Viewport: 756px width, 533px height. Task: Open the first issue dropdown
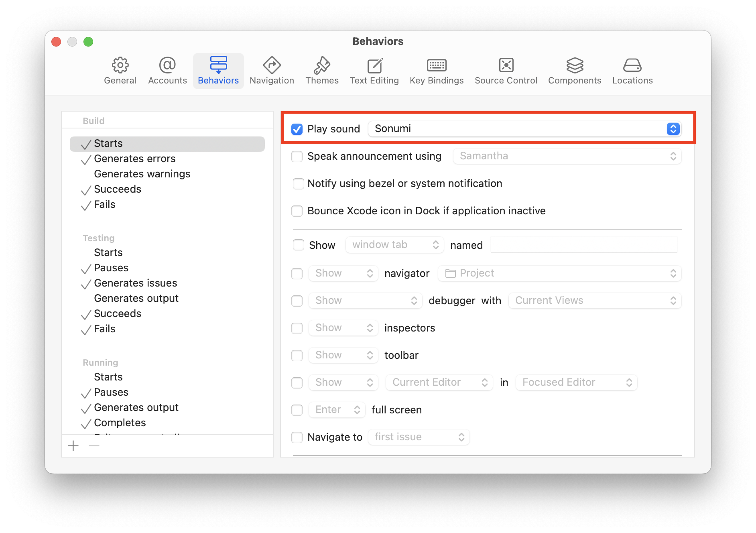point(419,437)
